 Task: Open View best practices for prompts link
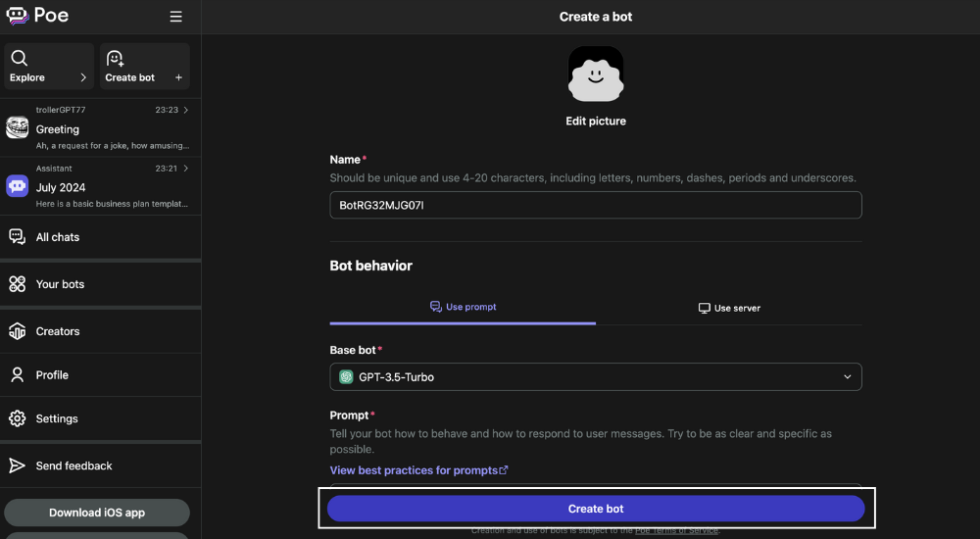click(418, 470)
